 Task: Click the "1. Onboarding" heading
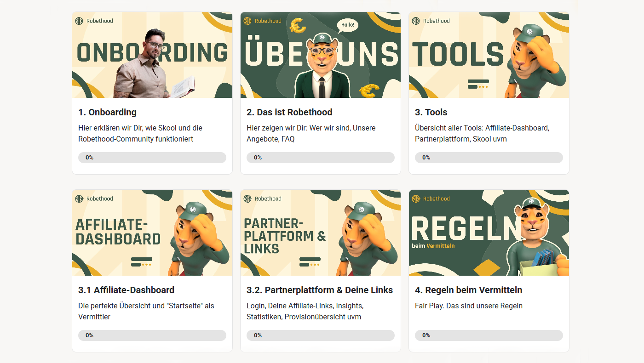click(x=108, y=112)
